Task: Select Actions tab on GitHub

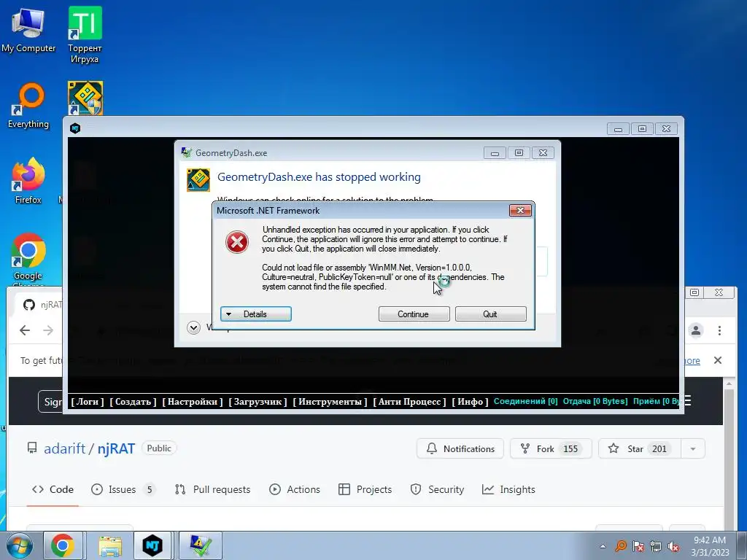Action: pyautogui.click(x=295, y=489)
